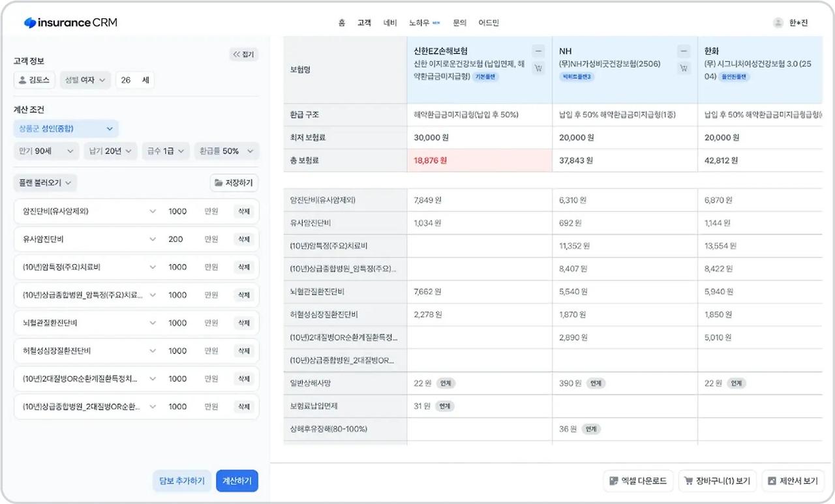Click the 계산하기 button
This screenshot has width=835, height=504.
tap(237, 481)
